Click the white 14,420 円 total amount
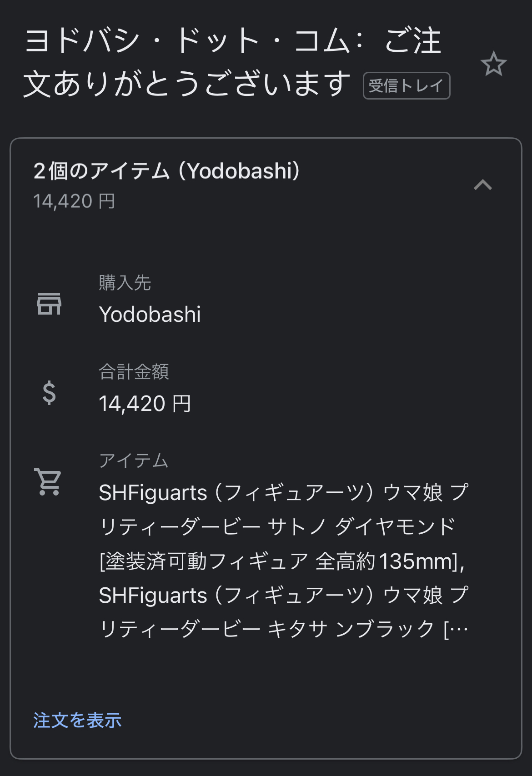Viewport: 532px width, 776px height. click(145, 404)
